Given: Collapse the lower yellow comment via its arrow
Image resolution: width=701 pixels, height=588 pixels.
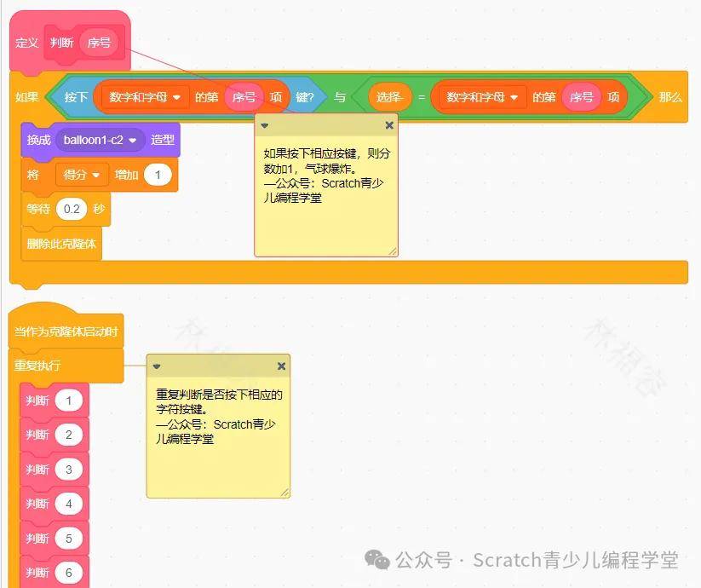Looking at the screenshot, I should tap(157, 366).
